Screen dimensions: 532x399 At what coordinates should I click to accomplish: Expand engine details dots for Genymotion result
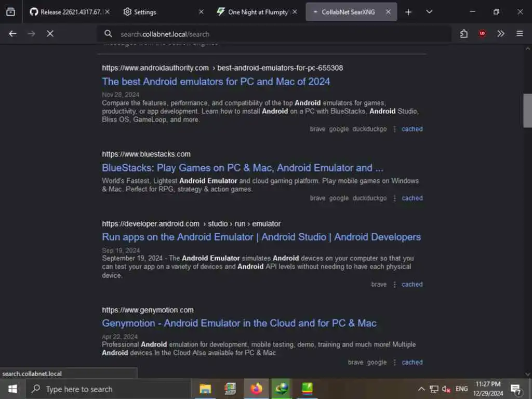click(x=394, y=362)
